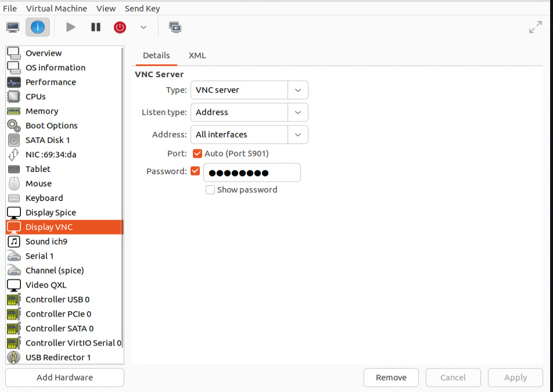
Task: Enable fullscreen with the expand arrows icon
Action: click(x=534, y=27)
